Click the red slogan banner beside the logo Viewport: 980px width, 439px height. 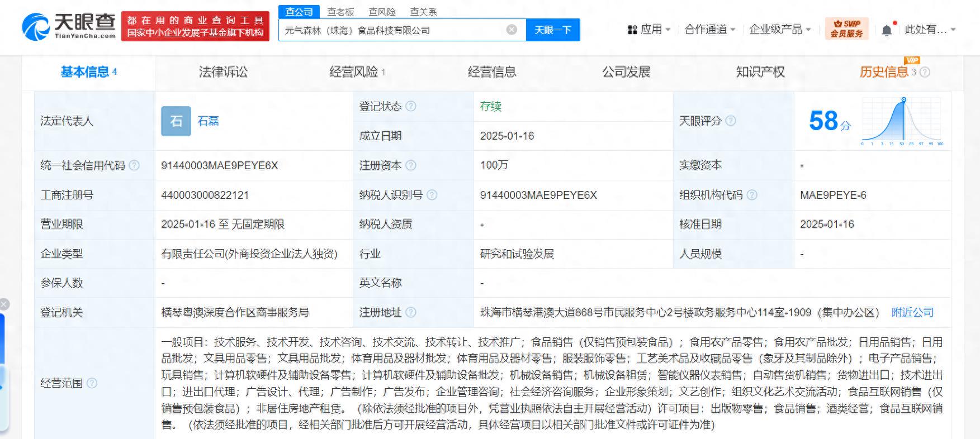195,27
